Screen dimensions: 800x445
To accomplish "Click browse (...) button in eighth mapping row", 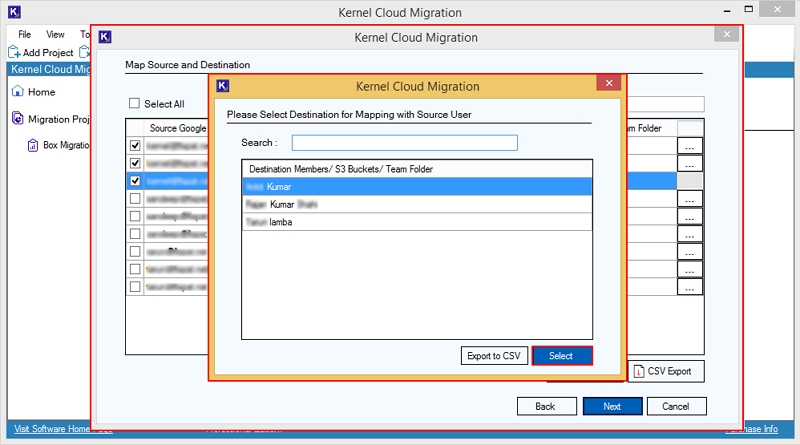I will point(690,269).
